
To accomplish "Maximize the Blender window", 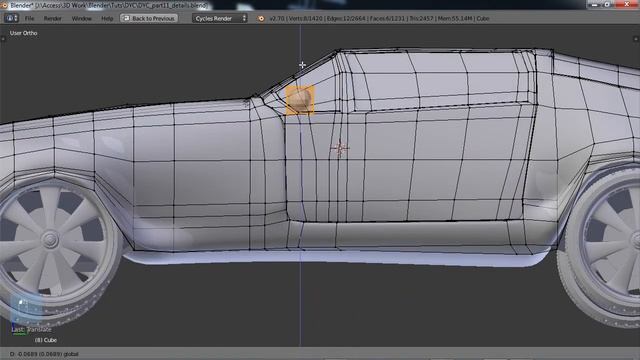I will coord(608,4).
